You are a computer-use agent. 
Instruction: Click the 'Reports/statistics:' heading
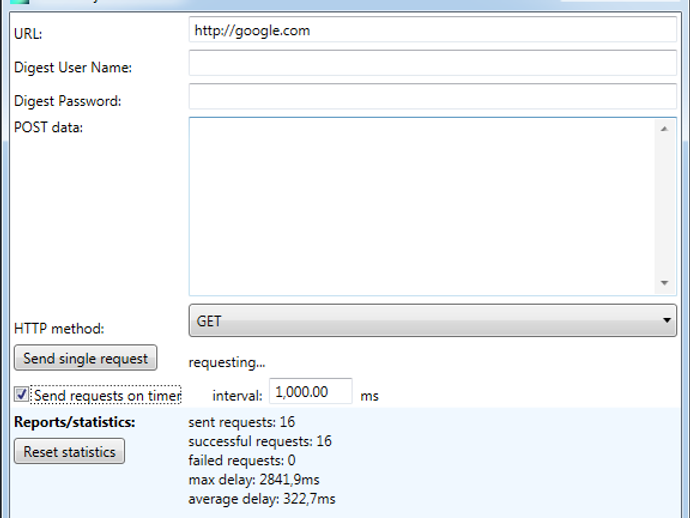click(75, 422)
